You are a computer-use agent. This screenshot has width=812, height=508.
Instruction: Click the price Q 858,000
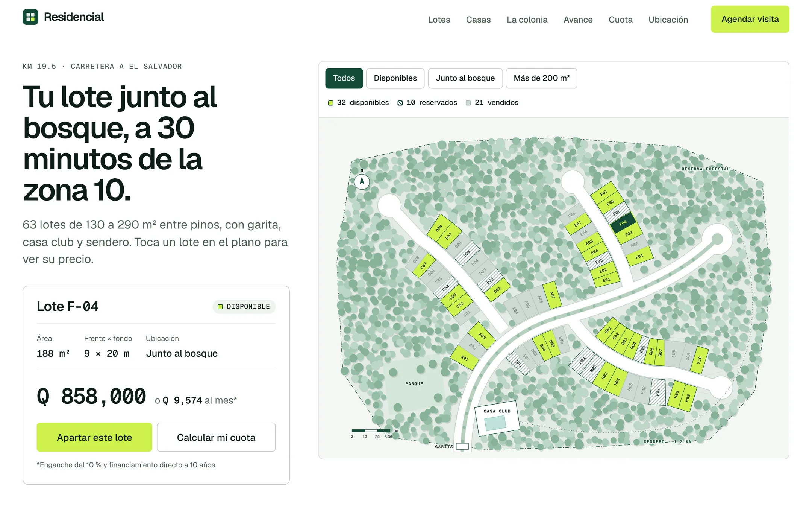(x=91, y=397)
